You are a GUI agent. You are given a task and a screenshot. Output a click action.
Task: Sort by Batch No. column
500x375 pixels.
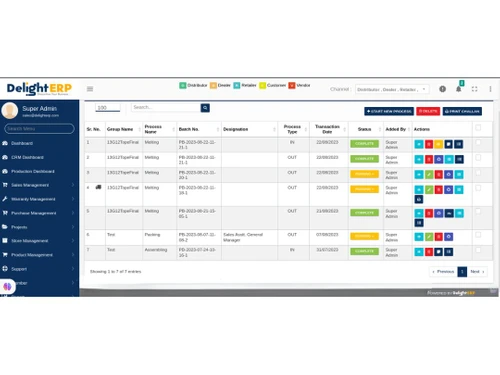pyautogui.click(x=199, y=129)
